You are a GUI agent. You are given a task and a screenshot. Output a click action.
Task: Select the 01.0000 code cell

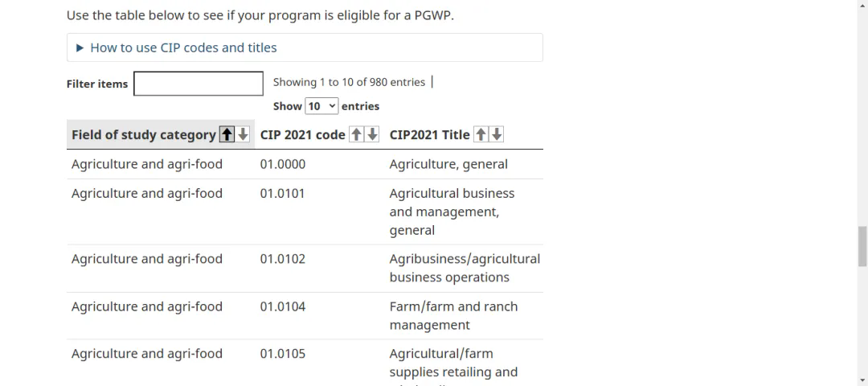[283, 164]
